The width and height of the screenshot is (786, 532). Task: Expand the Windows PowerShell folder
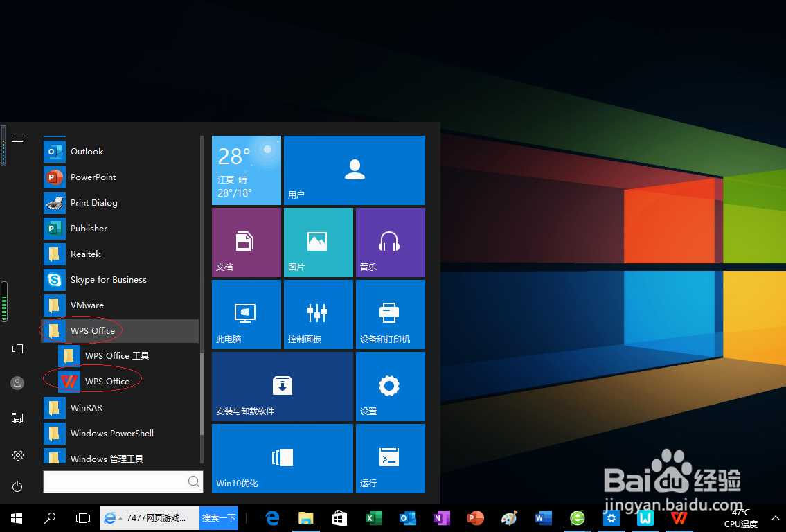(120, 433)
